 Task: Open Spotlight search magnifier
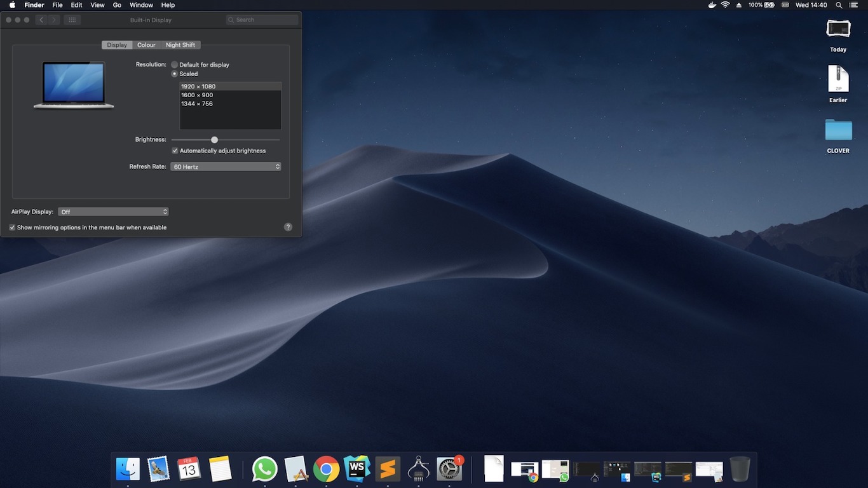[x=839, y=5]
